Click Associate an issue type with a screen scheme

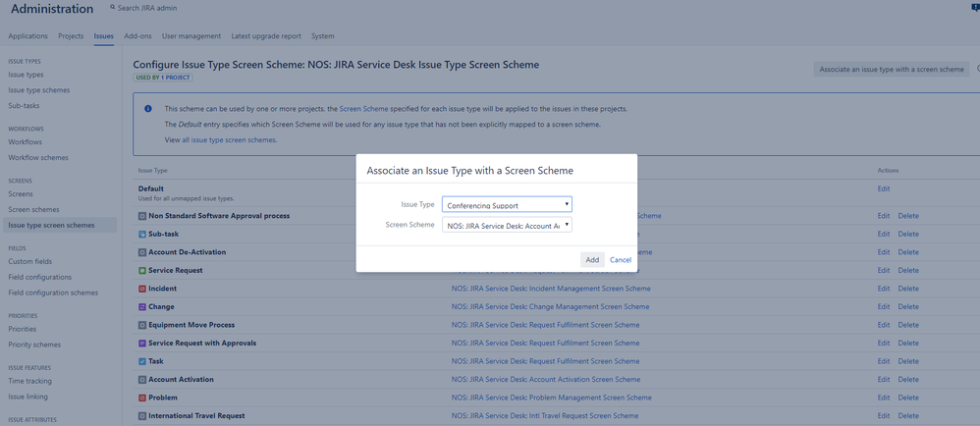pos(892,70)
